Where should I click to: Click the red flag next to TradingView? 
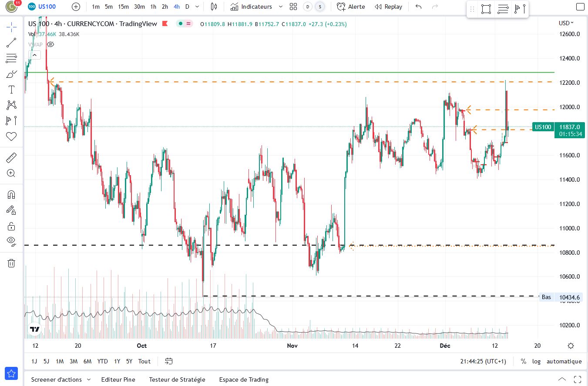click(x=165, y=24)
